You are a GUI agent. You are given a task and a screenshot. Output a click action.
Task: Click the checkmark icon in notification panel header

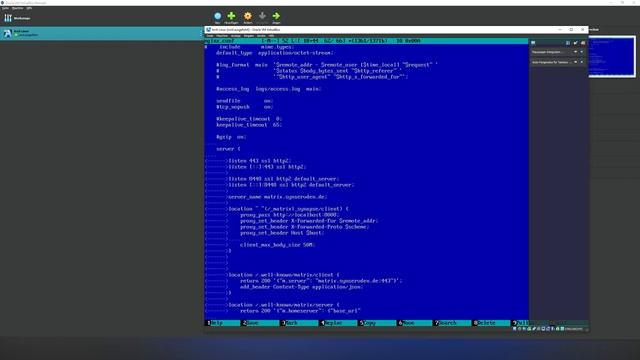pyautogui.click(x=576, y=42)
